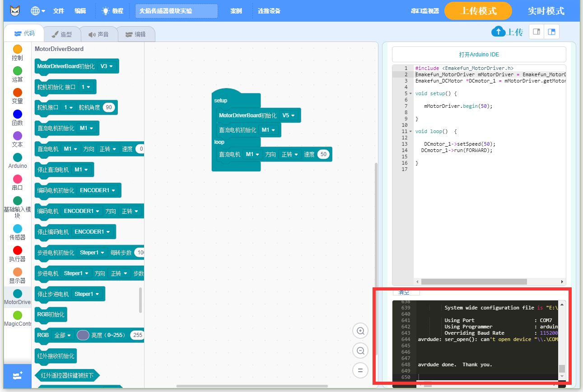The width and height of the screenshot is (583, 392).
Task: Click the project name input field
Action: (176, 11)
